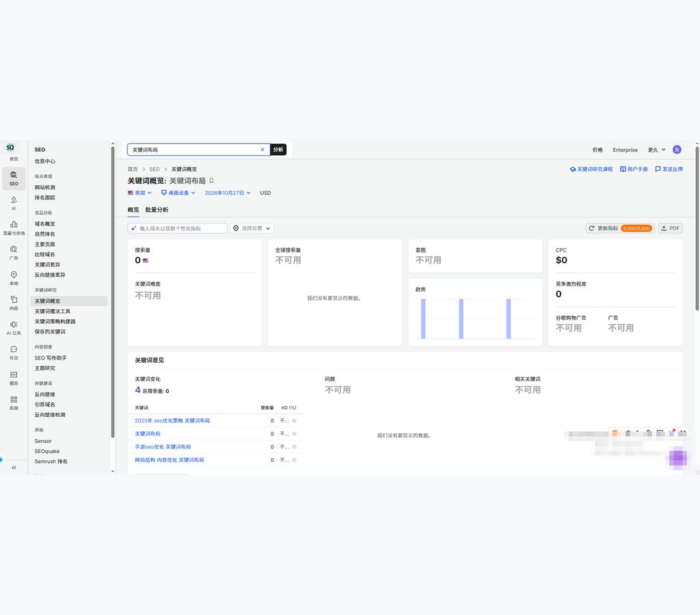Click the SEO menu panel scrollbar
Image resolution: width=700 pixels, height=615 pixels.
coord(113,292)
